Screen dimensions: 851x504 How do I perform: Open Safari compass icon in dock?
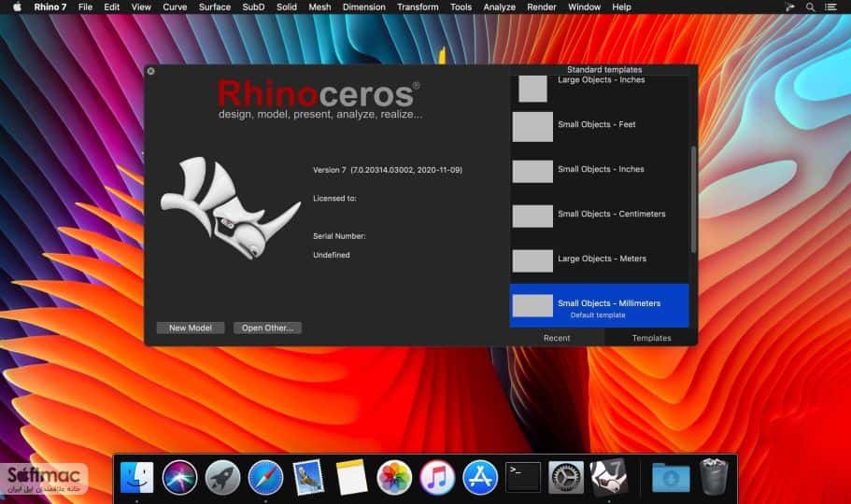(x=265, y=478)
